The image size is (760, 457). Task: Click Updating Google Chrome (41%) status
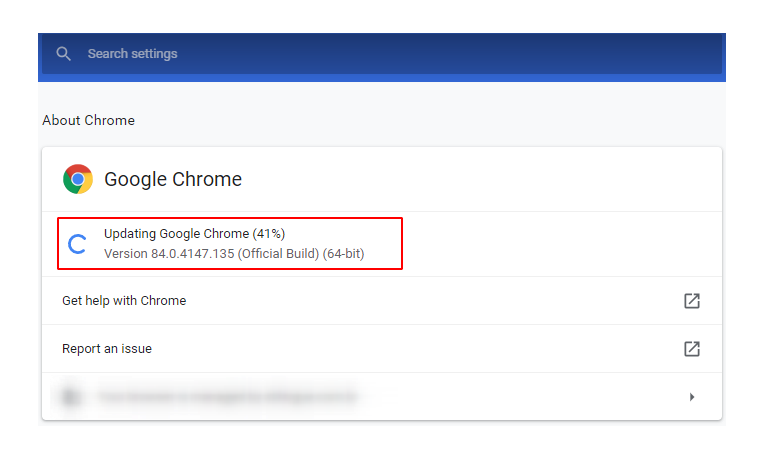coord(177,233)
